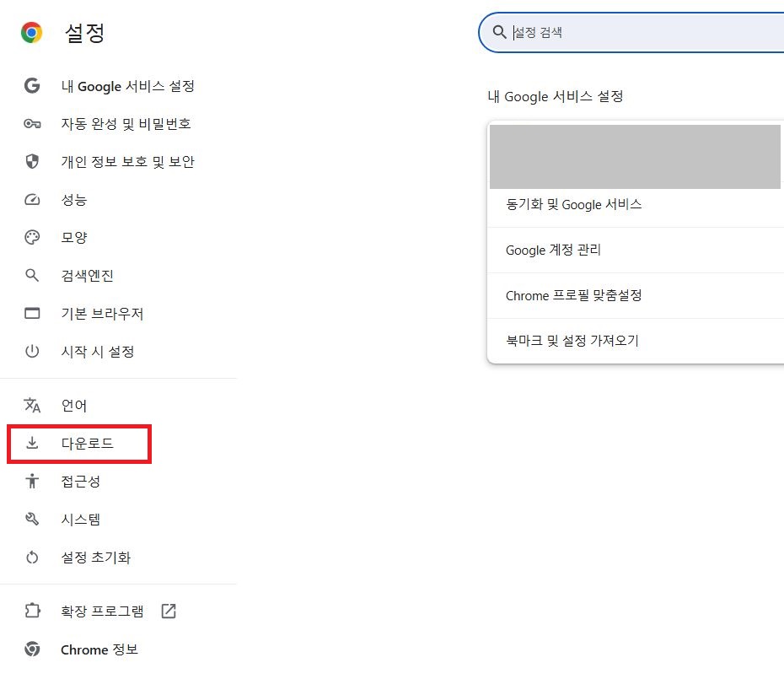Focus the 설정 검색 search field
Viewport: 784px width, 695px height.
click(631, 33)
